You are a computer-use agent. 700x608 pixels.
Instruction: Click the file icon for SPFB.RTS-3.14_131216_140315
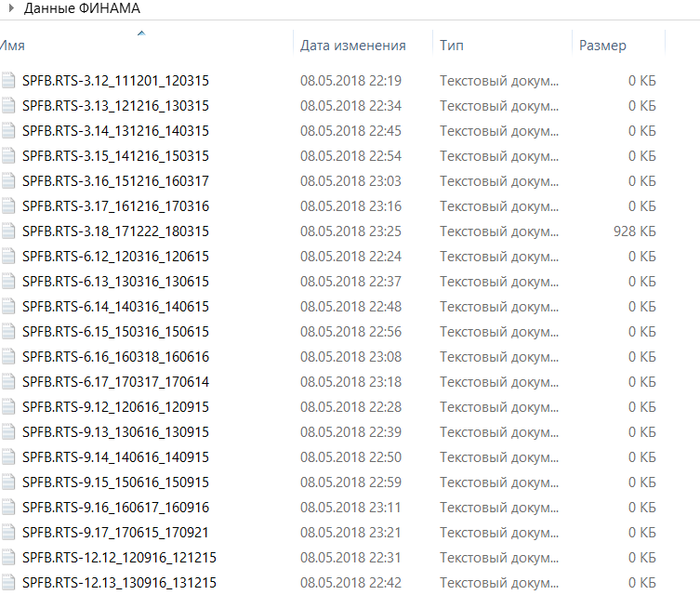[8, 131]
